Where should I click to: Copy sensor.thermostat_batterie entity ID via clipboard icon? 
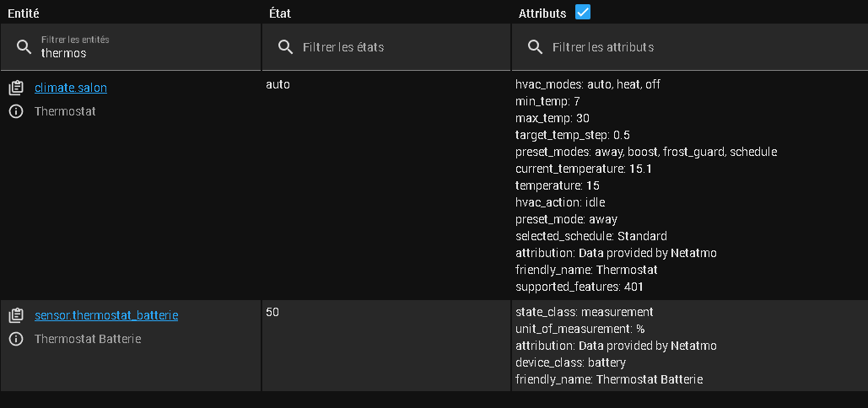tap(15, 315)
